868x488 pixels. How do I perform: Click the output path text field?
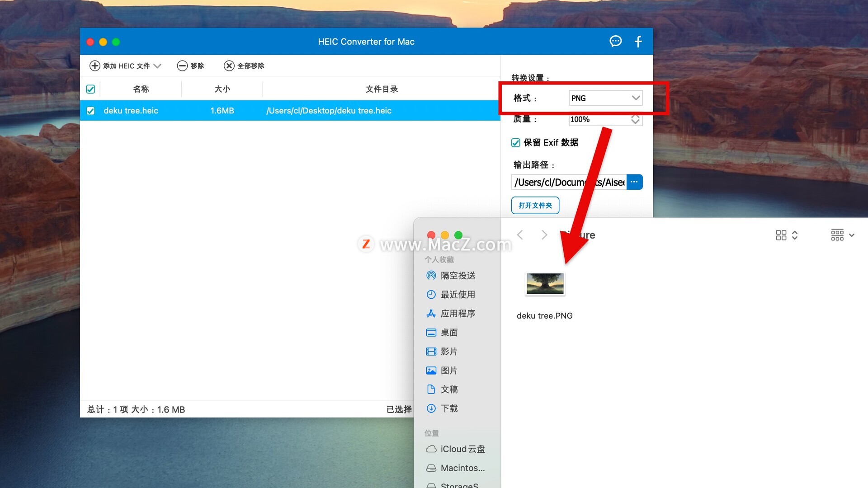tap(569, 182)
